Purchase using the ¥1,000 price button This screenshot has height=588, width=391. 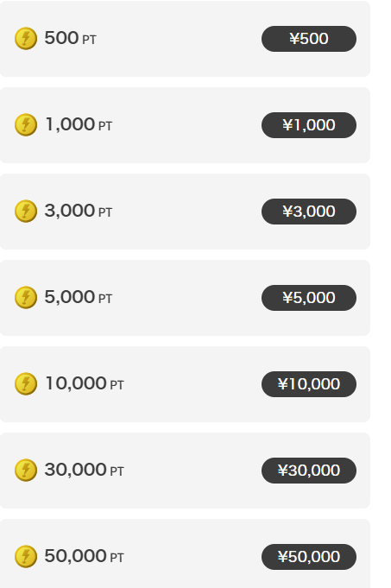[309, 125]
